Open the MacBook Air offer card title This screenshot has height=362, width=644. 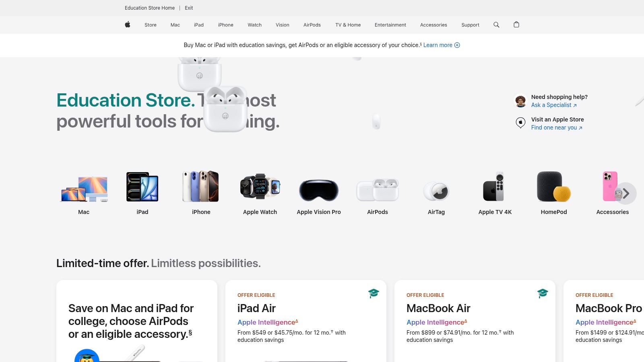pos(438,309)
